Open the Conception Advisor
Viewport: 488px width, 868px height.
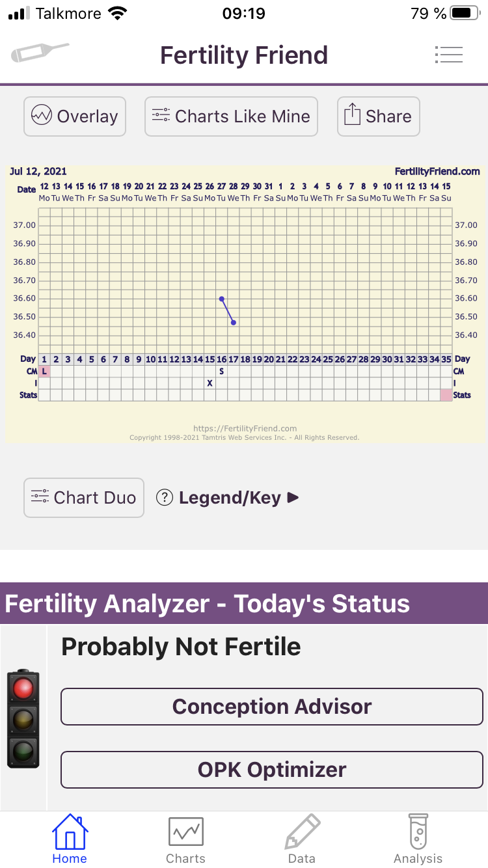point(272,707)
